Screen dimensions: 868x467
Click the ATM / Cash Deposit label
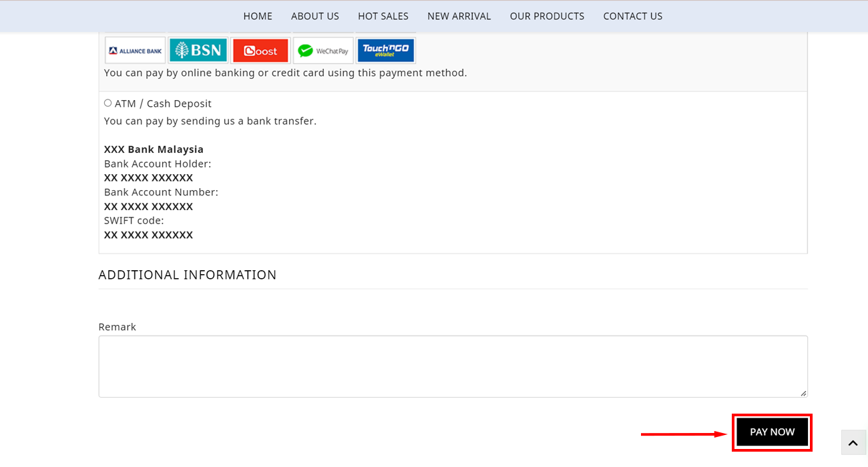[163, 103]
